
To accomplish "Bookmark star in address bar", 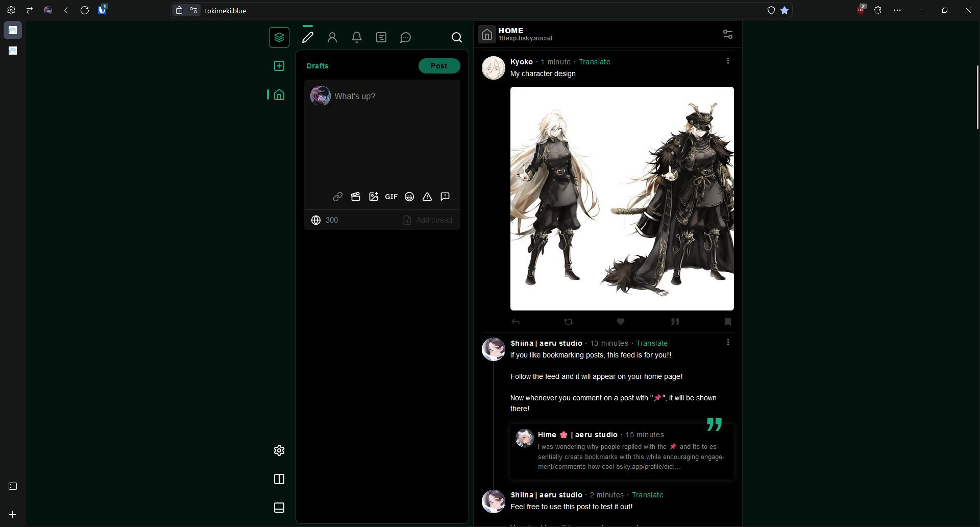I will tap(785, 10).
